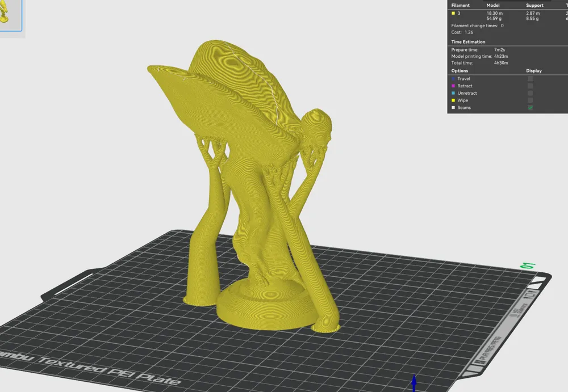Enable Wipe display checkbox
568x392 pixels.
tap(531, 100)
